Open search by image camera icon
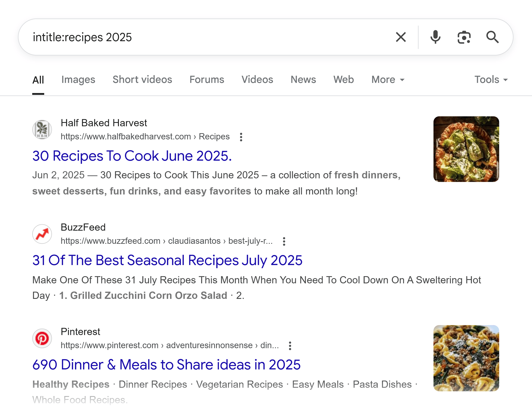The image size is (532, 408). [464, 37]
